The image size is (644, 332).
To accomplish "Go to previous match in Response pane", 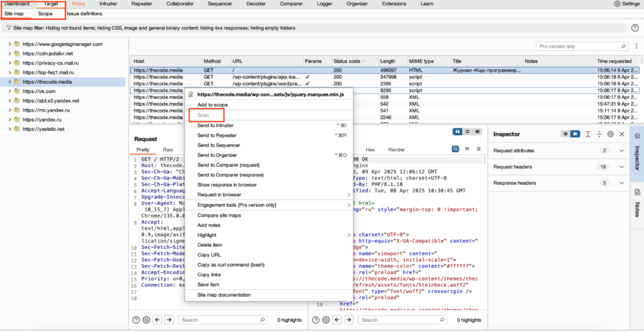I will pos(337,319).
